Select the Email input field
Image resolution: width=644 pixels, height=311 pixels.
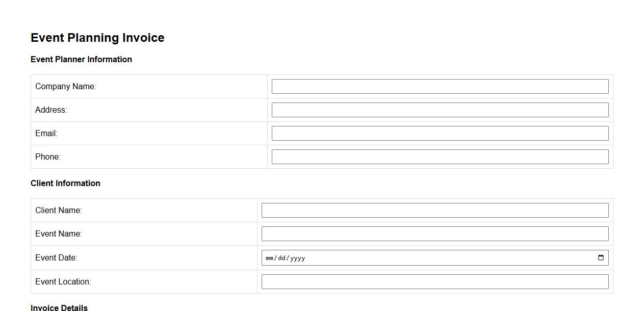tap(440, 134)
